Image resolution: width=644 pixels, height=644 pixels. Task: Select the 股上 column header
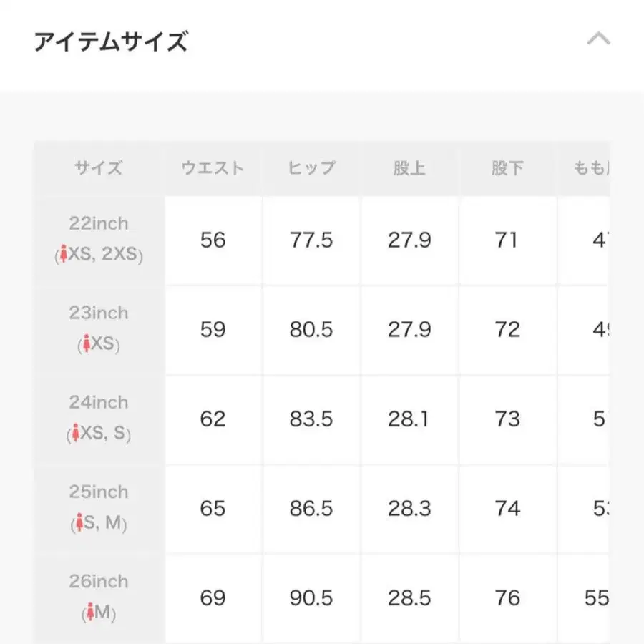tap(409, 169)
